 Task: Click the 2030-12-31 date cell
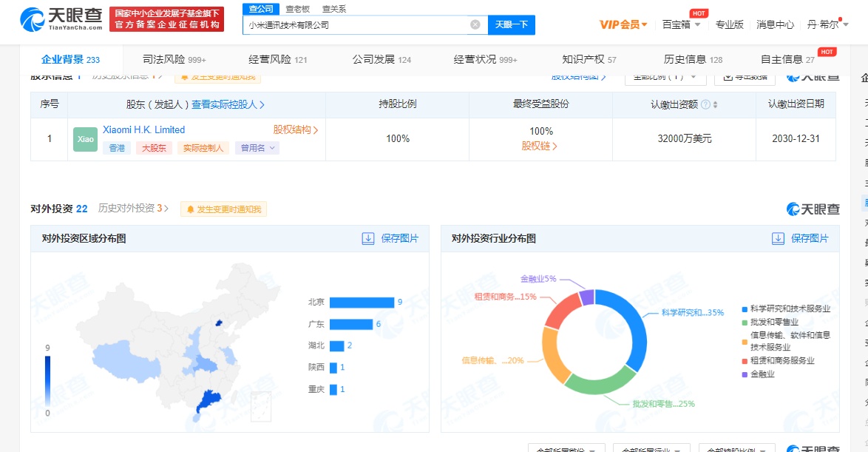pos(796,138)
